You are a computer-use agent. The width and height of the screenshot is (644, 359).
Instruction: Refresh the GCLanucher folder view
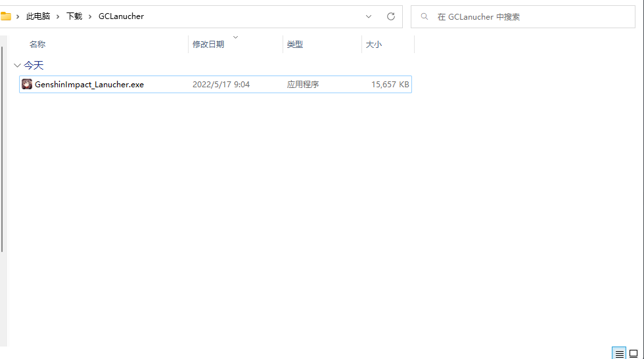[390, 16]
